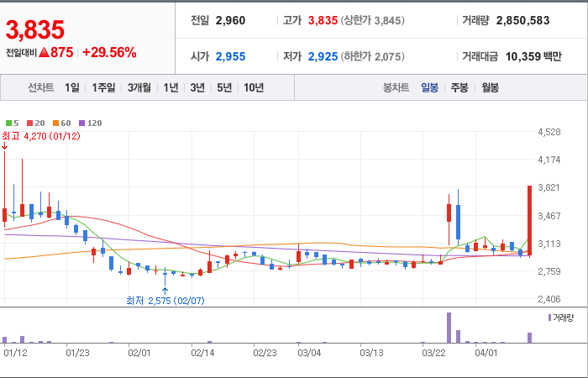Click the 3,467 price axis label
Image resolution: width=588 pixels, height=378 pixels.
[x=549, y=216]
